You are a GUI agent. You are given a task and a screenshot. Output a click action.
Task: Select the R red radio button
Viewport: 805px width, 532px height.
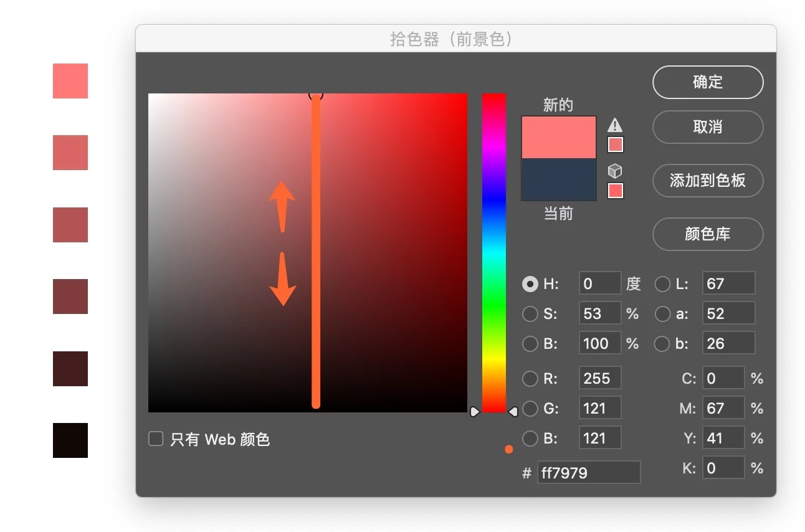coord(530,379)
